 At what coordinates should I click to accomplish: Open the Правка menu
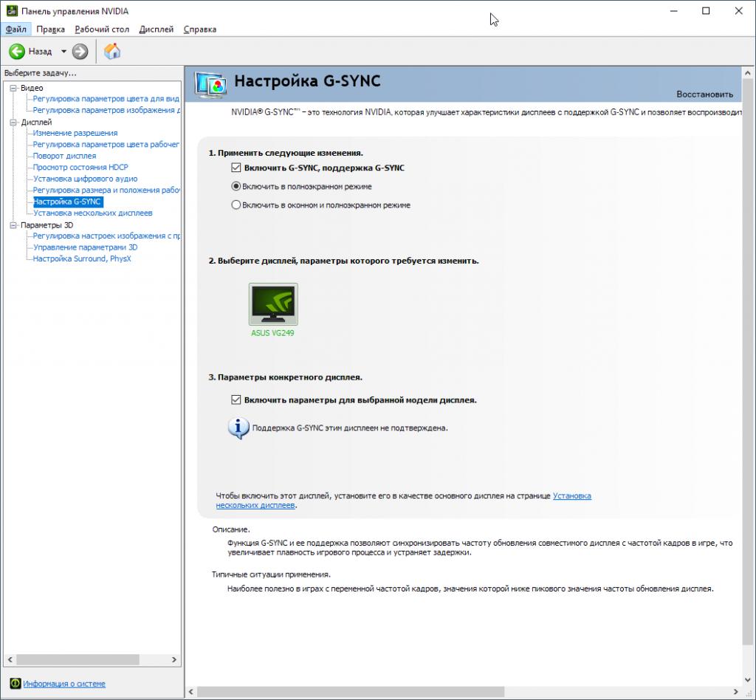(x=51, y=30)
